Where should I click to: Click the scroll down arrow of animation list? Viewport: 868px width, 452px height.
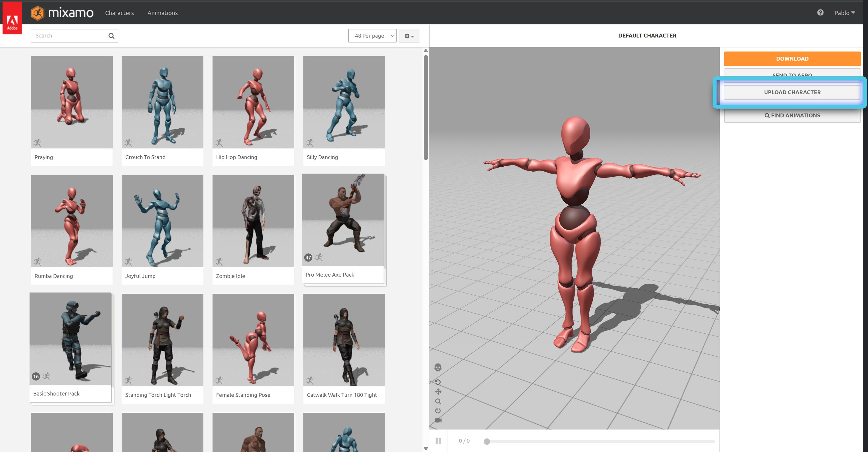[426, 448]
